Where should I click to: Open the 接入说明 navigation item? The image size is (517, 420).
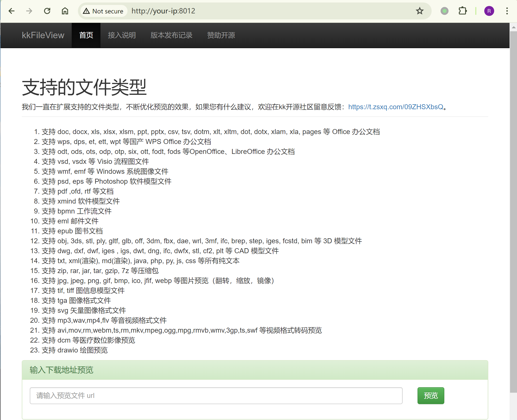122,35
